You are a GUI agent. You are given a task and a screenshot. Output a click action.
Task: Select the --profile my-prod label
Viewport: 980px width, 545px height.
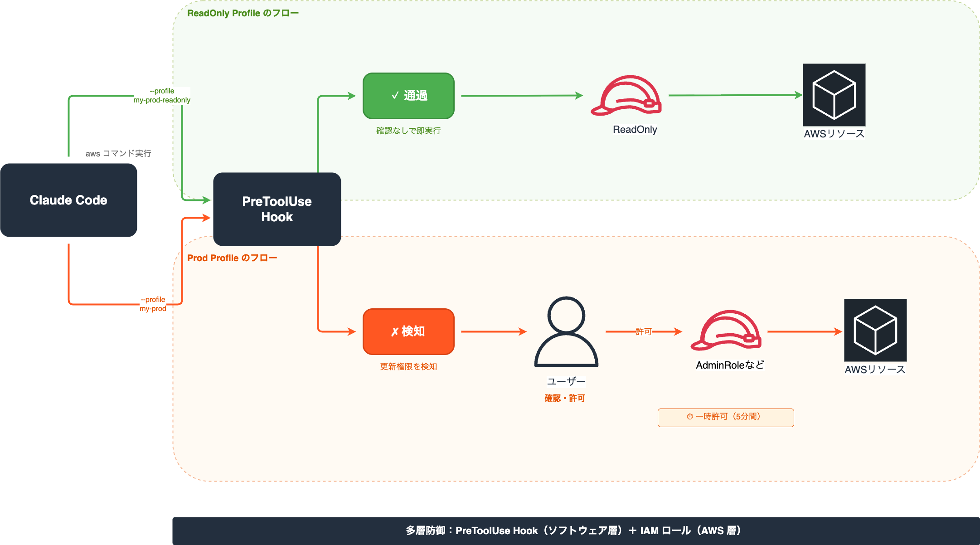click(x=153, y=303)
